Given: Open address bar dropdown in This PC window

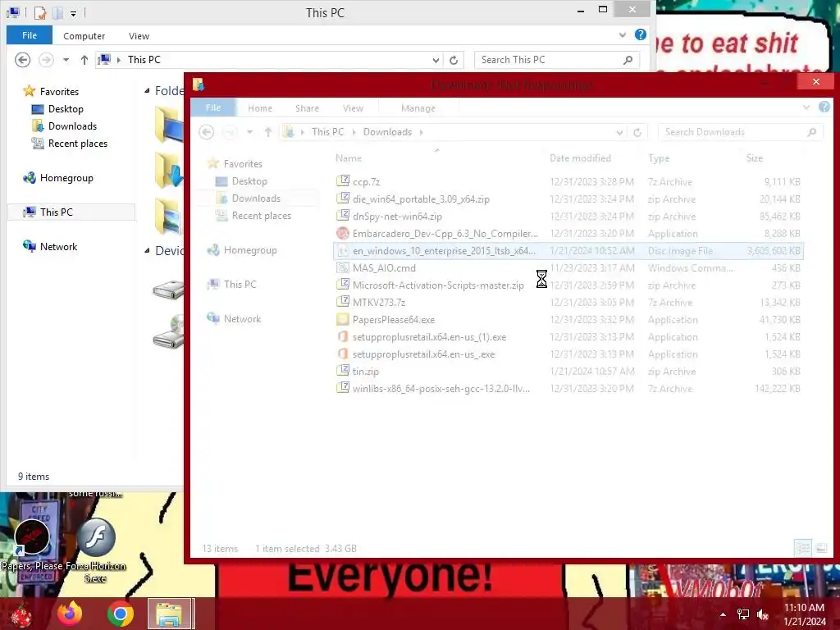Looking at the screenshot, I should 436,60.
